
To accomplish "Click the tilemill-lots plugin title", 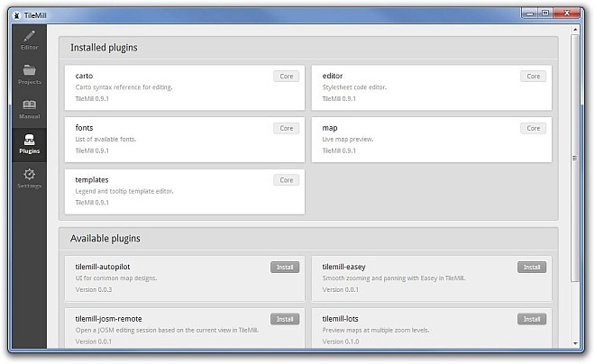I will (x=340, y=319).
